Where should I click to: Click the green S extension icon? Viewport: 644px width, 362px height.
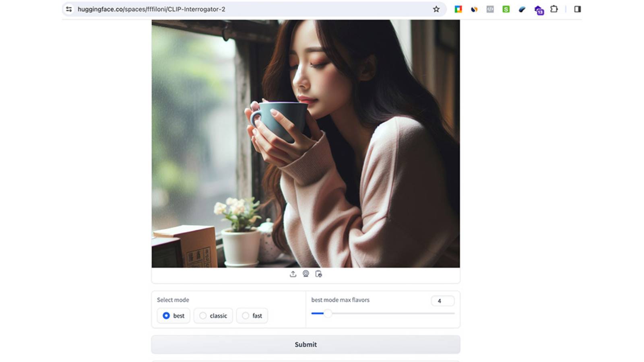(x=506, y=8)
